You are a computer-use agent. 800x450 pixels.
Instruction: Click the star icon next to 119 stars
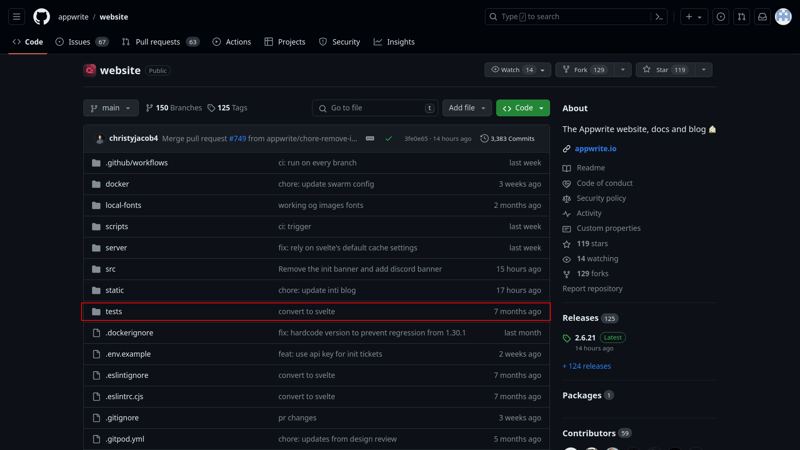[566, 244]
